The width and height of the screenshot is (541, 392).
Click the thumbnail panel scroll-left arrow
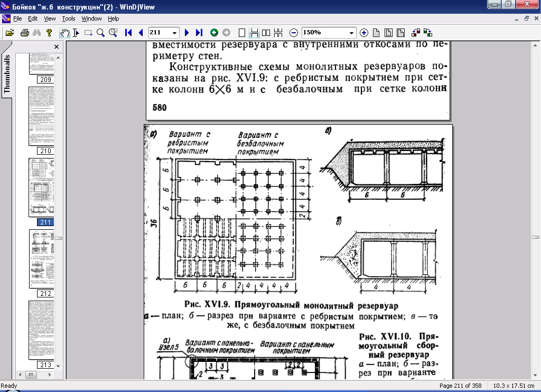(x=20, y=375)
